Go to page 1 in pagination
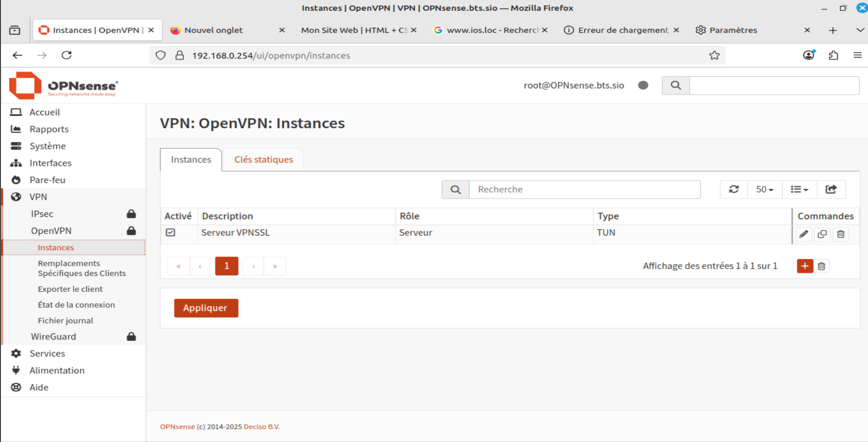868x442 pixels. (x=227, y=266)
